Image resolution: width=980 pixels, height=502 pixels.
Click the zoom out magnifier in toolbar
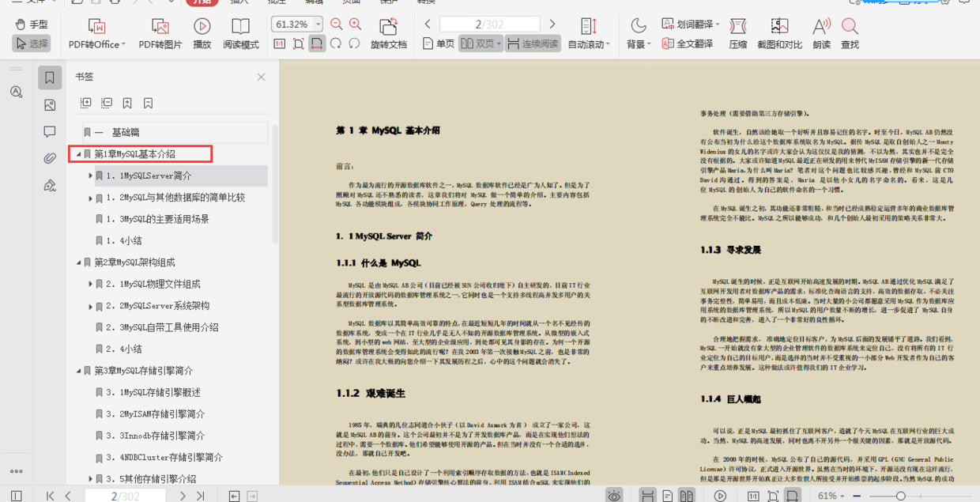click(337, 25)
